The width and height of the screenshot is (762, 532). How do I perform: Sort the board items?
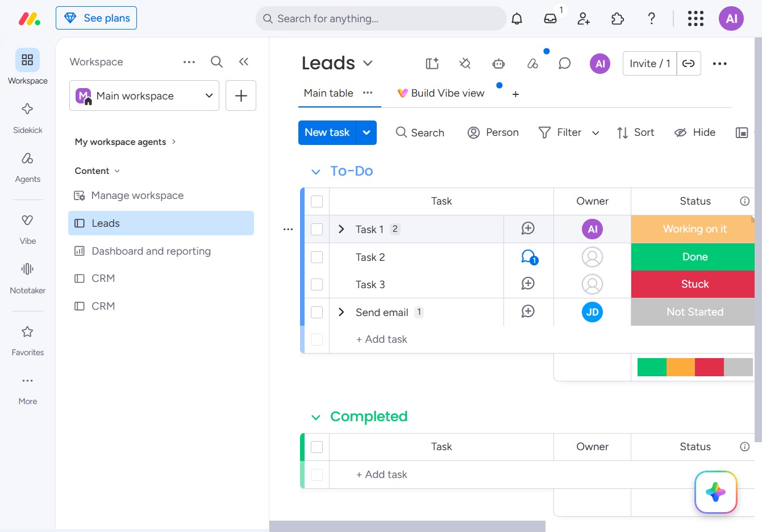pyautogui.click(x=635, y=132)
